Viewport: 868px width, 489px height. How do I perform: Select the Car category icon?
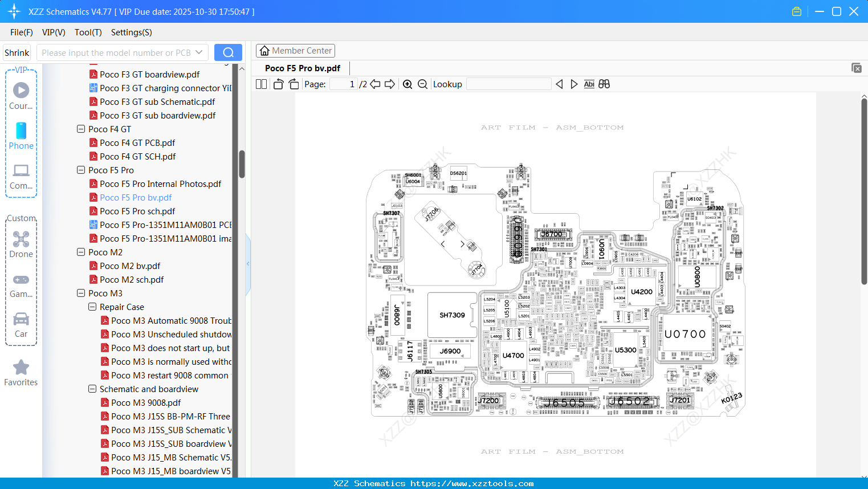tap(21, 324)
